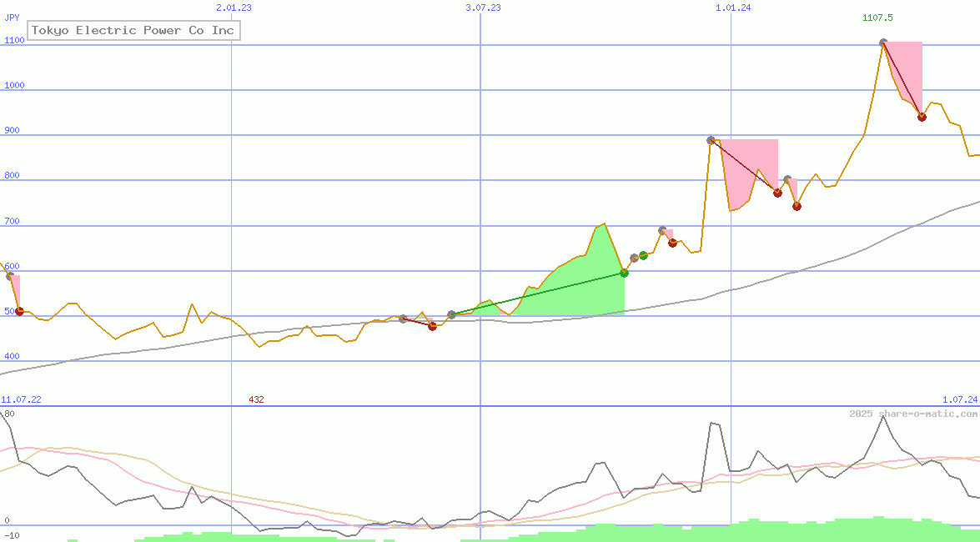Click the 11.07.22 start date label

(x=21, y=399)
